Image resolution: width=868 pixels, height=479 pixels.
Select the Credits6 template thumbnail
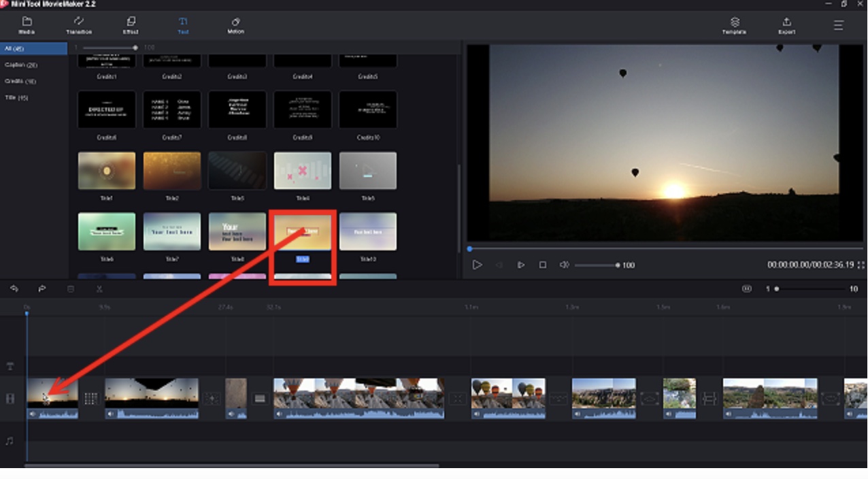click(x=107, y=110)
